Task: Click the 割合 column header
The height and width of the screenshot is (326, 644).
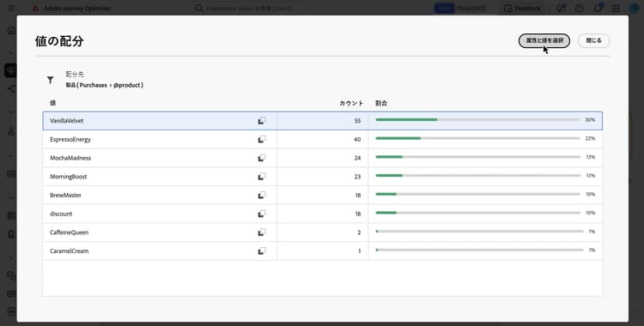Action: pos(381,103)
